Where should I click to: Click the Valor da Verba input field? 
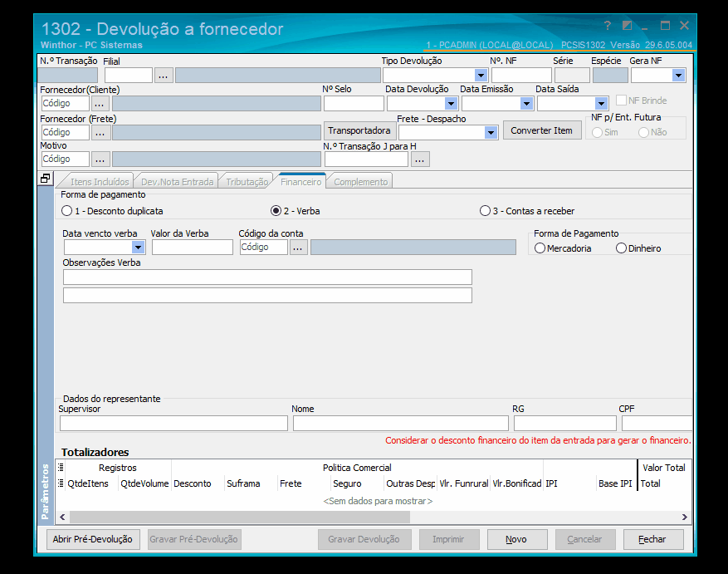point(193,248)
